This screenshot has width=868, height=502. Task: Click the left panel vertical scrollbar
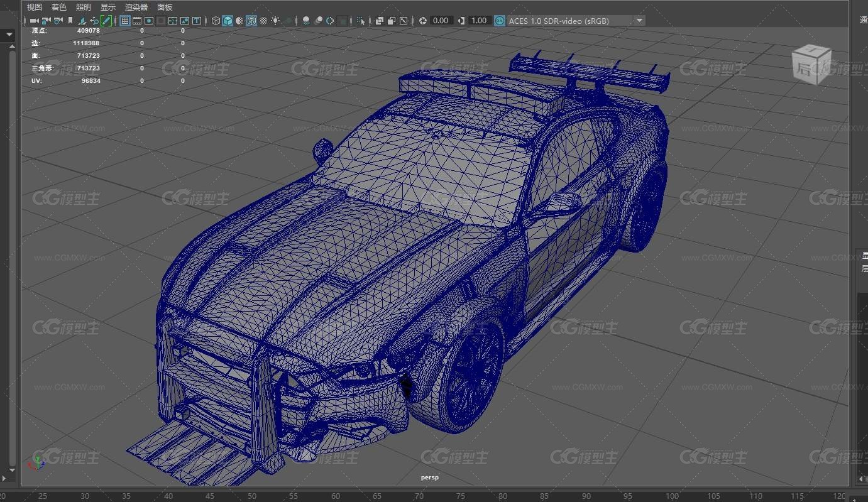click(x=11, y=258)
